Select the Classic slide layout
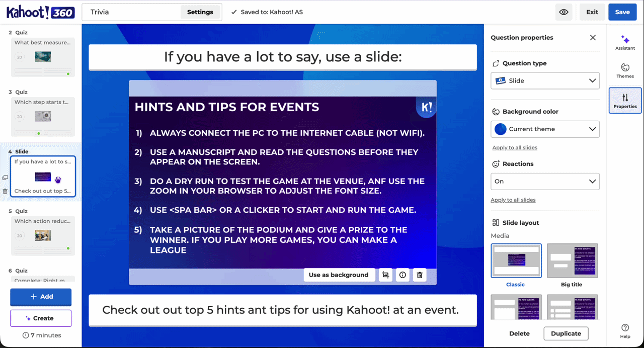 click(516, 260)
